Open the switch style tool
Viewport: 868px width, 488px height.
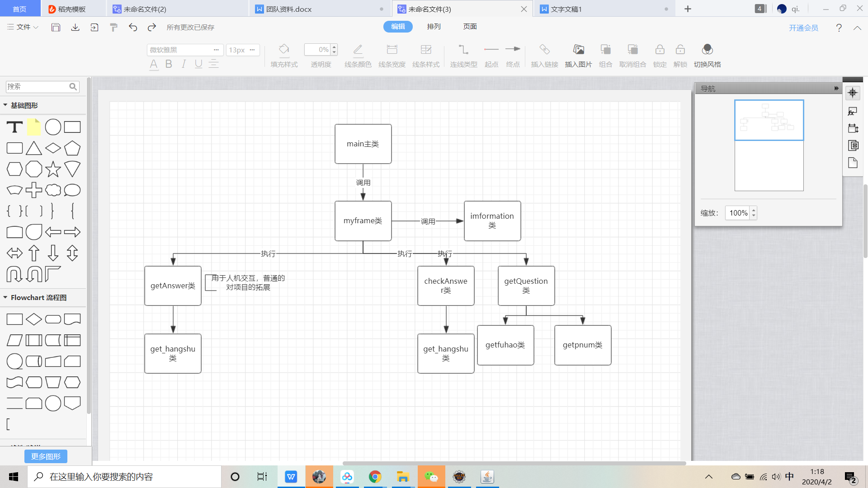[707, 50]
